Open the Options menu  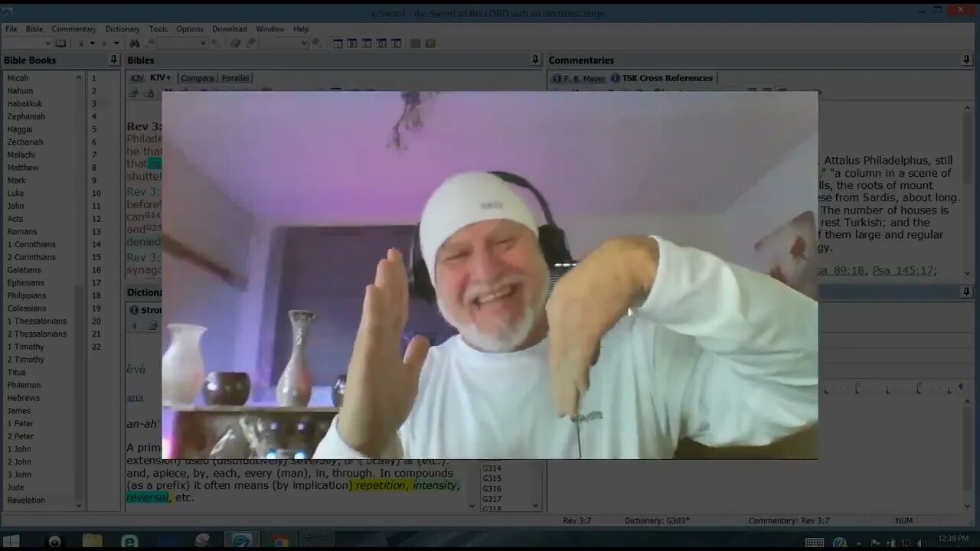(190, 29)
